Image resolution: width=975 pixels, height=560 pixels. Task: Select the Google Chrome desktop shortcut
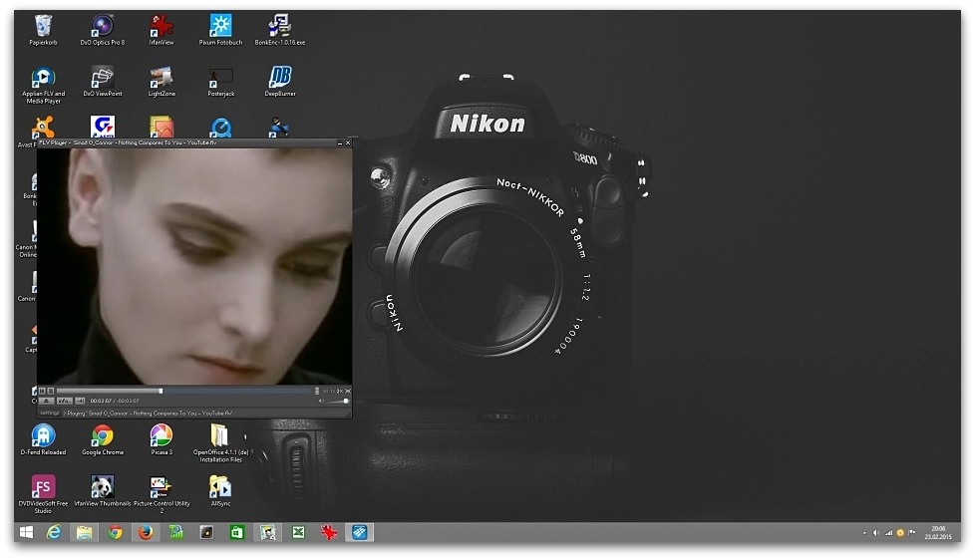coord(102,439)
